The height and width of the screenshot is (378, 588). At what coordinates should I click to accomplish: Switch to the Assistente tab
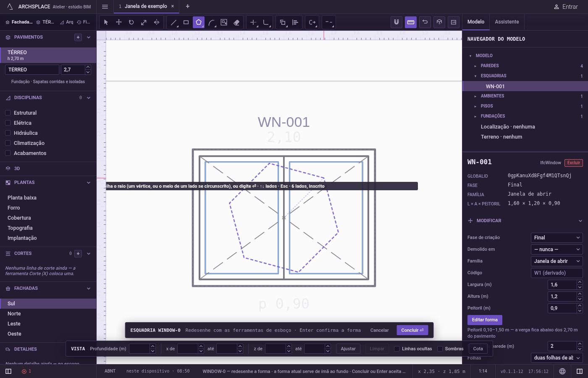pyautogui.click(x=507, y=22)
